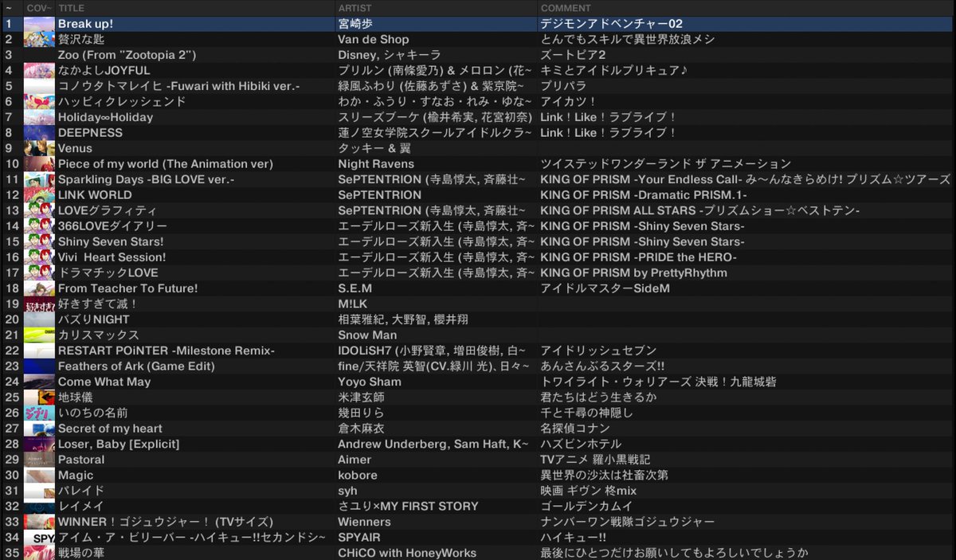The width and height of the screenshot is (956, 560).
Task: Sort by the COMMENT column header
Action: 566,8
